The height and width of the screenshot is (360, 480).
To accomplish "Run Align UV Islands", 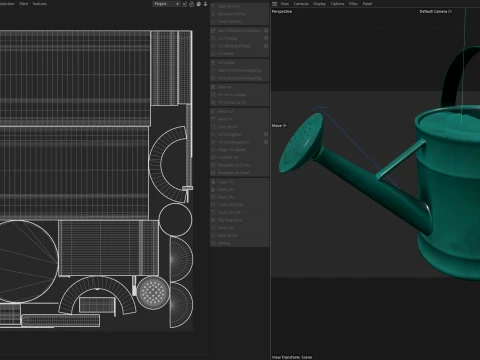I will (239, 150).
